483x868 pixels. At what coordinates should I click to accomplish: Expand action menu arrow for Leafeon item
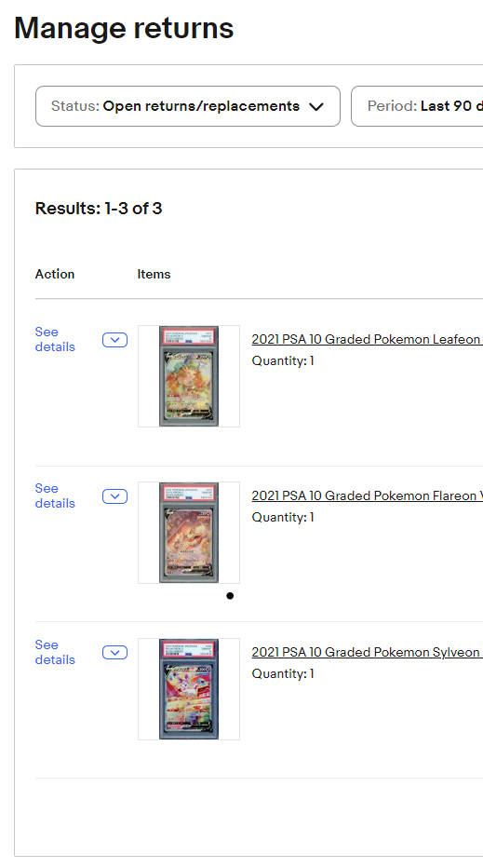click(115, 340)
